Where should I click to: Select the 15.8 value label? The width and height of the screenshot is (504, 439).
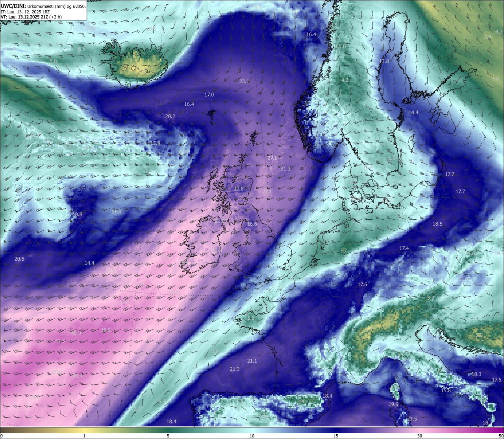pyautogui.click(x=446, y=391)
